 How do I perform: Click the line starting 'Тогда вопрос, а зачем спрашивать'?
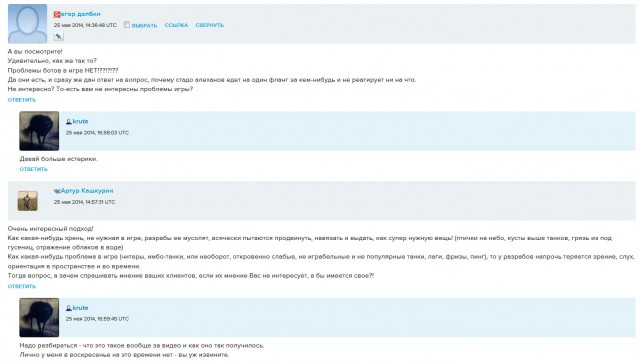[191, 275]
